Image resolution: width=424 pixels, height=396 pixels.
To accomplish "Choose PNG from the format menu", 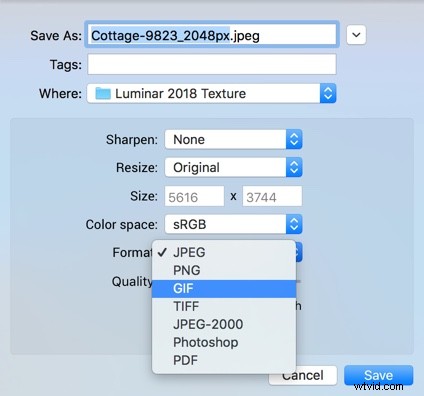I will coord(224,270).
